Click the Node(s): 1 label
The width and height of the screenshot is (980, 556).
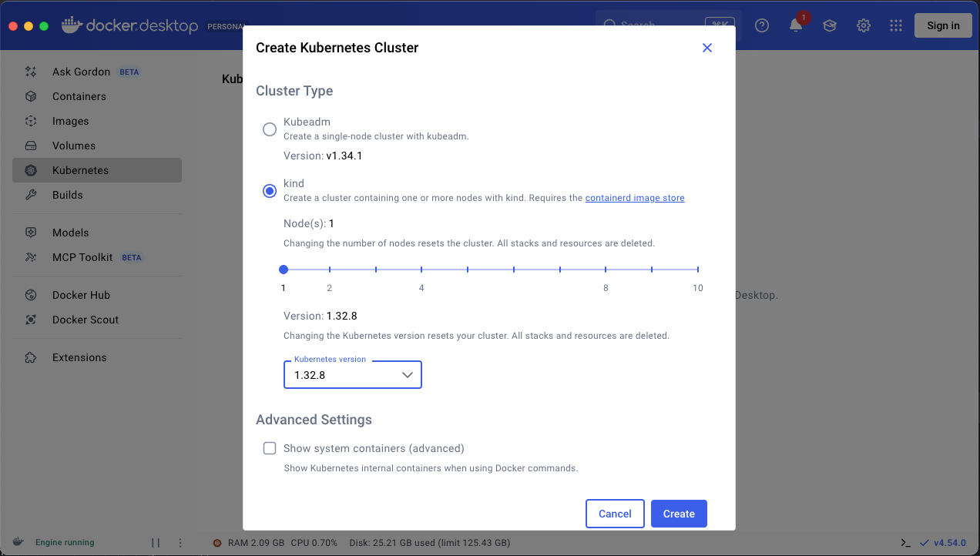[309, 223]
